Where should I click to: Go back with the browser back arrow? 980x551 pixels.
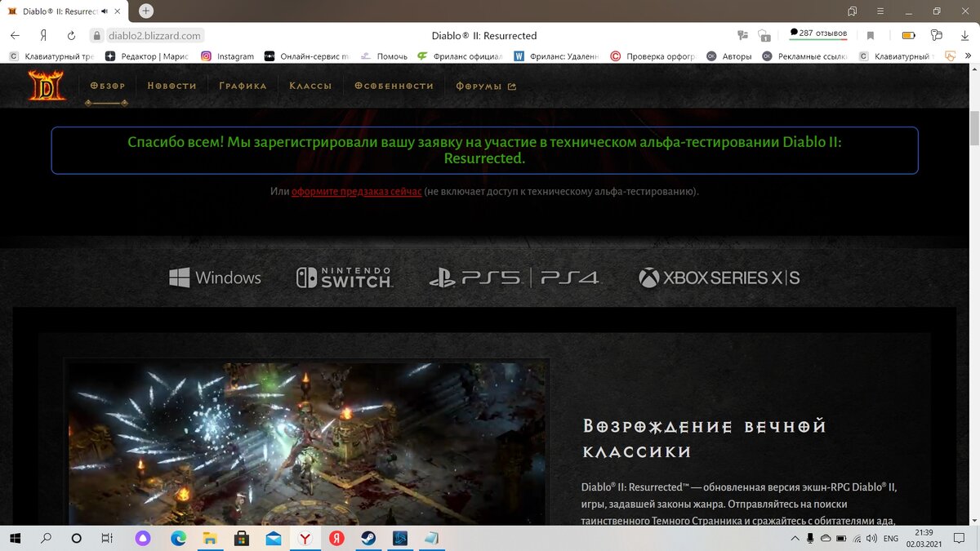tap(15, 36)
